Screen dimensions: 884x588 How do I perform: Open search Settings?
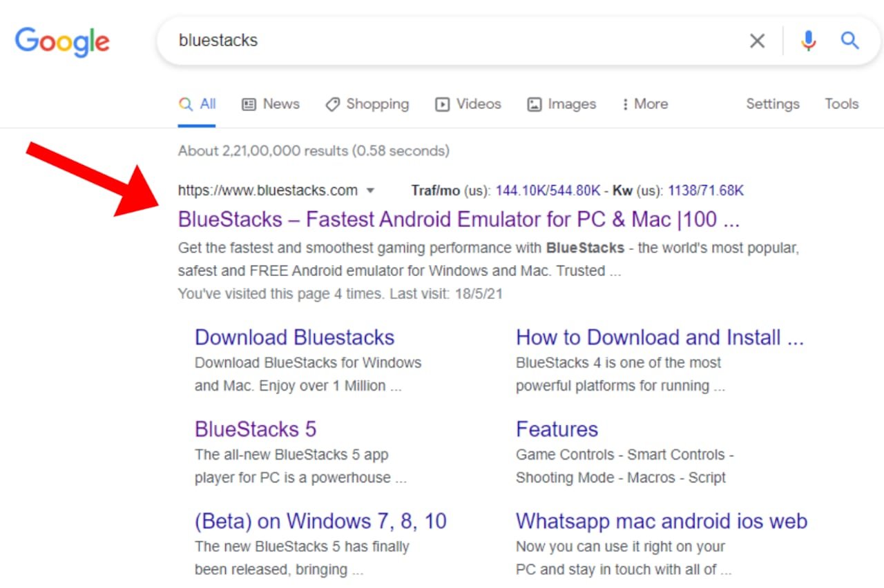772,104
